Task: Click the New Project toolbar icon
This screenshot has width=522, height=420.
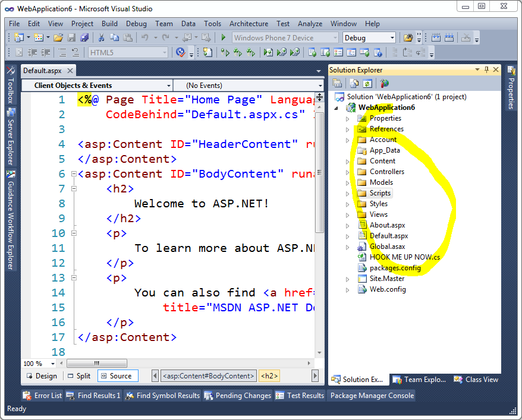Action: [x=19, y=37]
